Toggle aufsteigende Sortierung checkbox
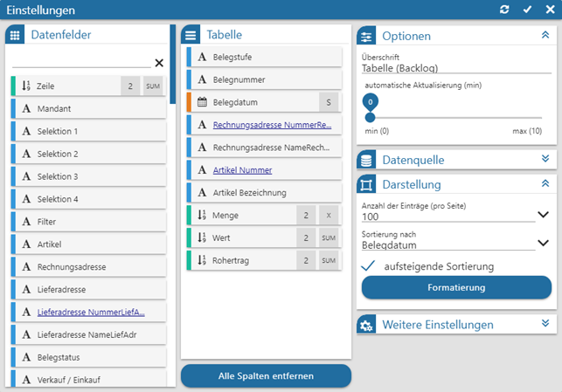 point(370,266)
